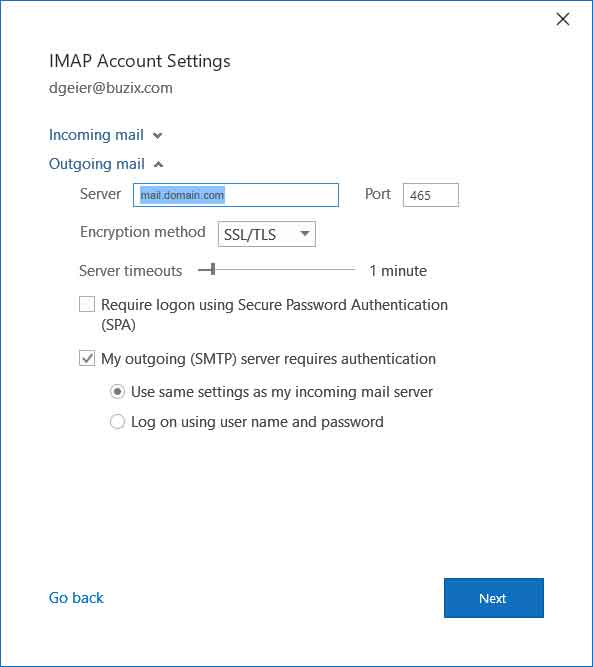This screenshot has height=667, width=593.
Task: Open the Encryption method SSL/TLS dropdown
Action: [x=267, y=234]
